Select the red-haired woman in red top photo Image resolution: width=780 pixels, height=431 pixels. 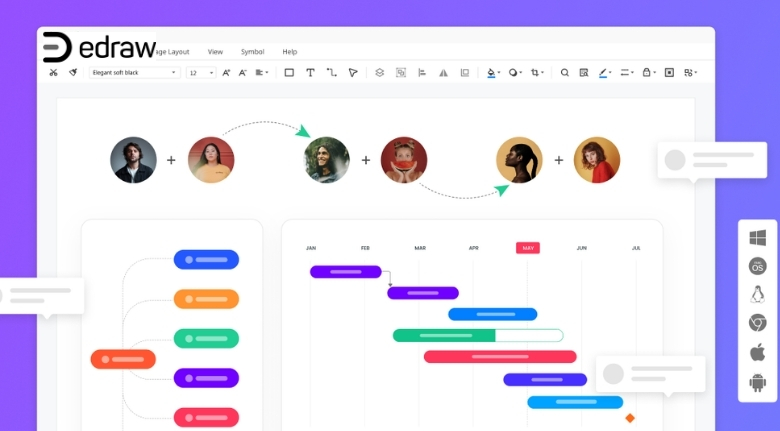(597, 160)
